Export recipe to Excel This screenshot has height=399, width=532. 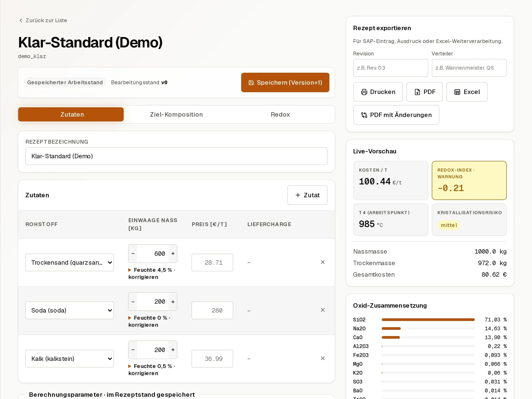pos(467,92)
